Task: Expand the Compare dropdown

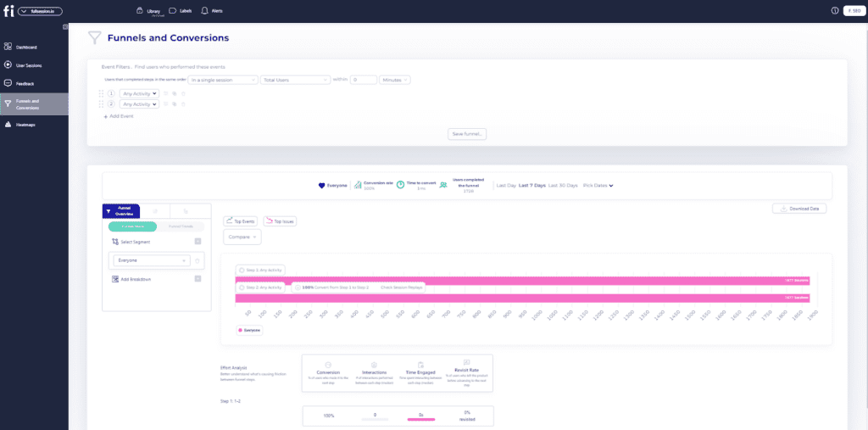Action: click(242, 237)
